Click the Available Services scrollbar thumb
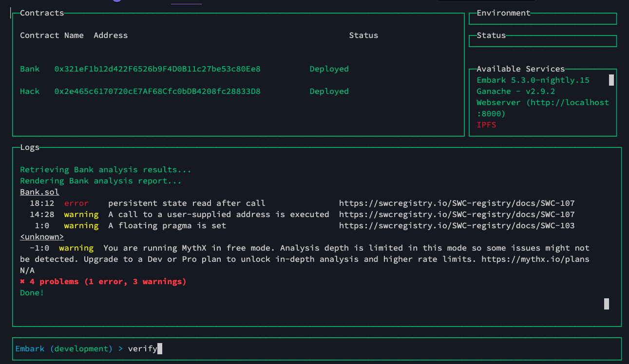629x364 pixels. click(x=611, y=80)
